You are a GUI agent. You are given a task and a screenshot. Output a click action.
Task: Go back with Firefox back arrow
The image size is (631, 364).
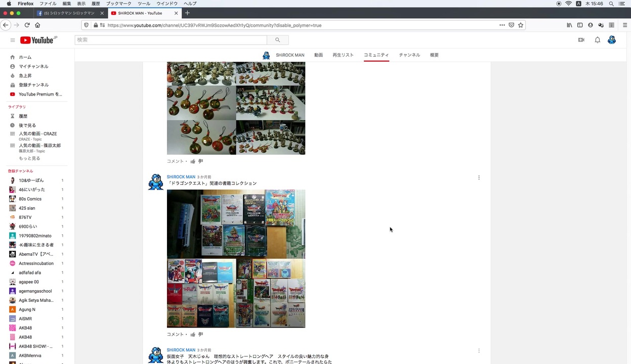click(x=6, y=25)
